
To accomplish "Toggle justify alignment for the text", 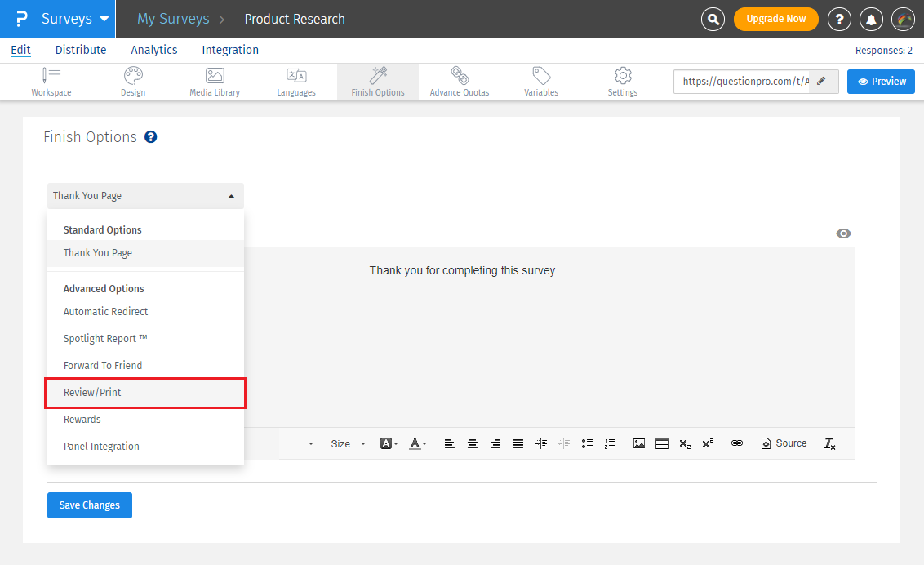I will pyautogui.click(x=518, y=443).
